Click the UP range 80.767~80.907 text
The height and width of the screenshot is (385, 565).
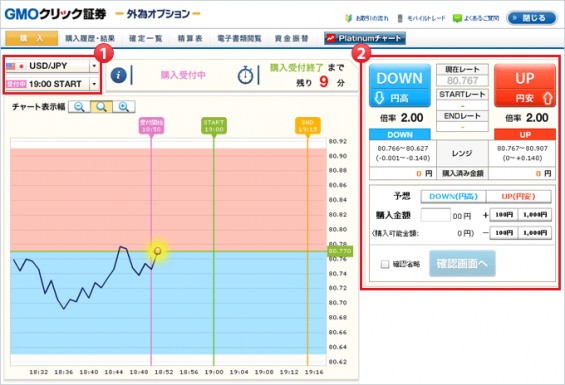click(x=522, y=149)
